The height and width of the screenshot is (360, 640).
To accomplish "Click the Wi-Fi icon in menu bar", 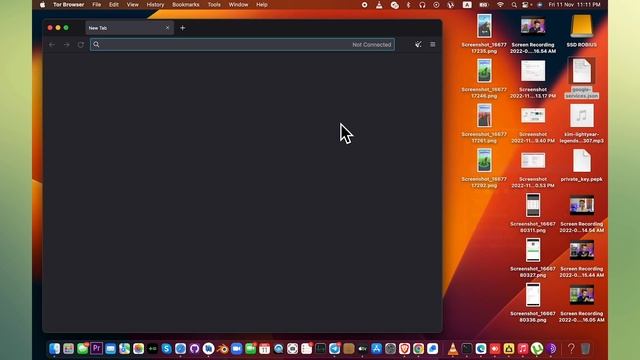I will click(500, 4).
